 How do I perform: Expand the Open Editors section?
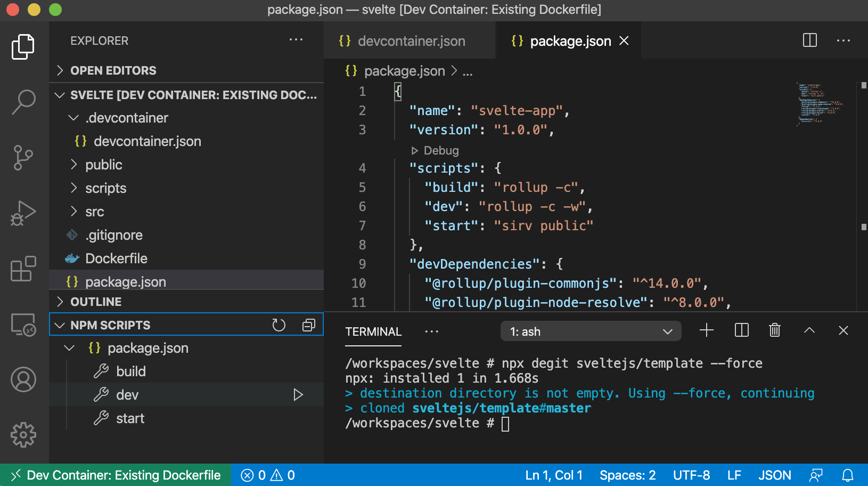point(186,70)
